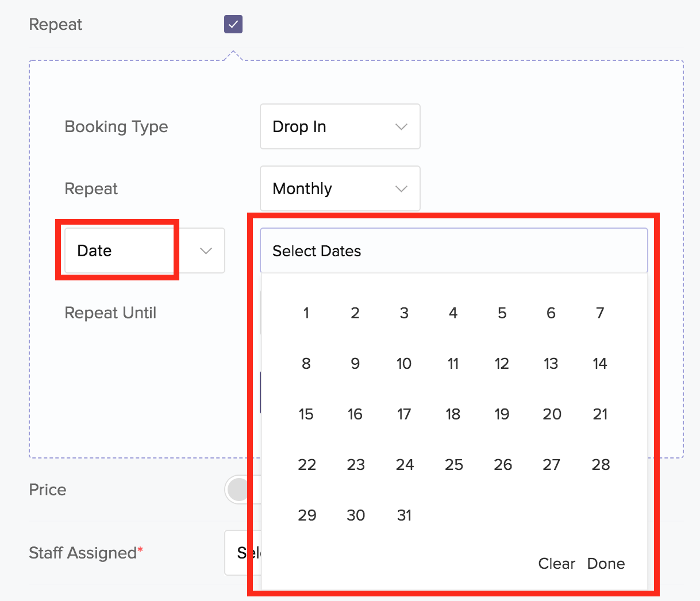Uncheck the Repeat checkbox
Screen dimensions: 700x601
(233, 24)
